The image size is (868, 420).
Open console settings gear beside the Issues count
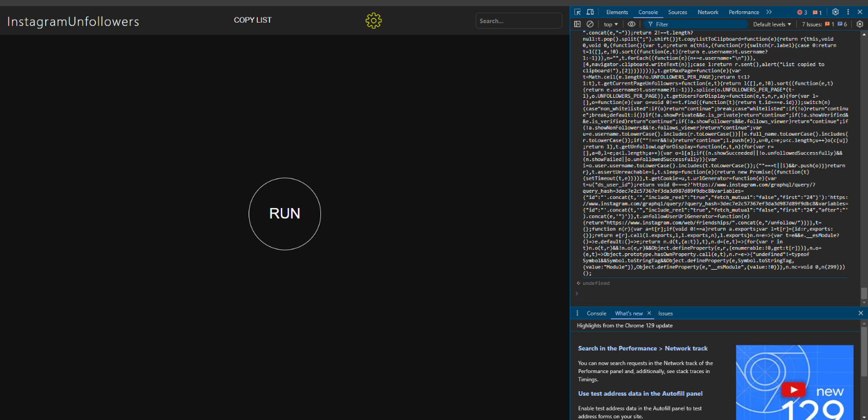coord(860,24)
